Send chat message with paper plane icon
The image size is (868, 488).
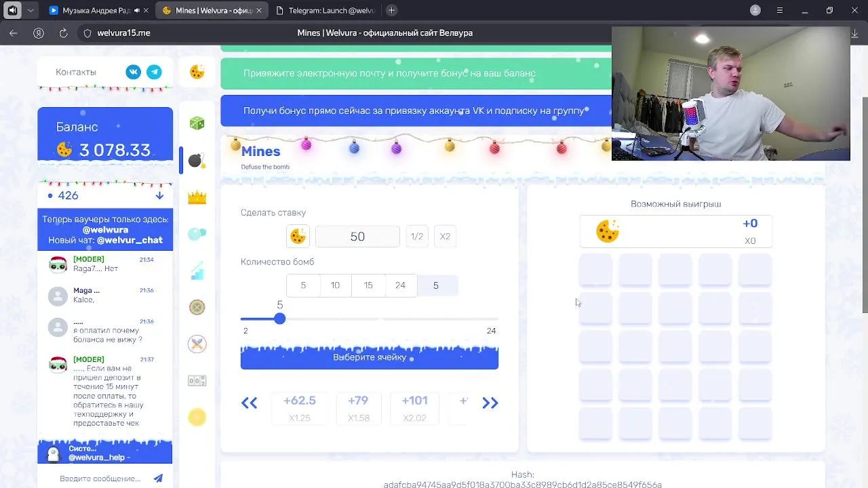[158, 478]
